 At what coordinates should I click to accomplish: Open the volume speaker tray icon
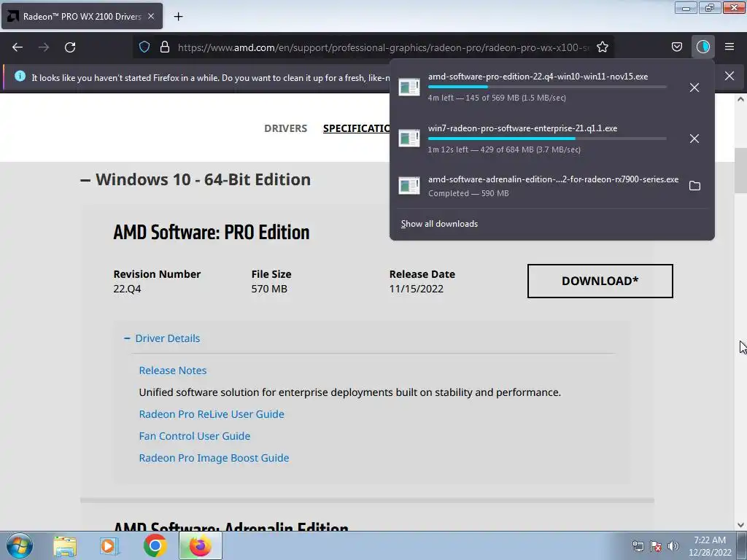click(673, 546)
